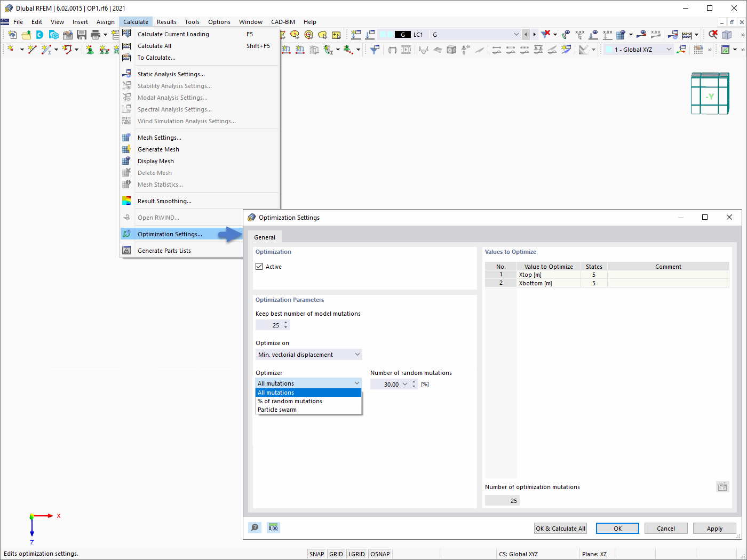The height and width of the screenshot is (560, 747).
Task: Click the Xbottom [m] table cell
Action: 549,283
